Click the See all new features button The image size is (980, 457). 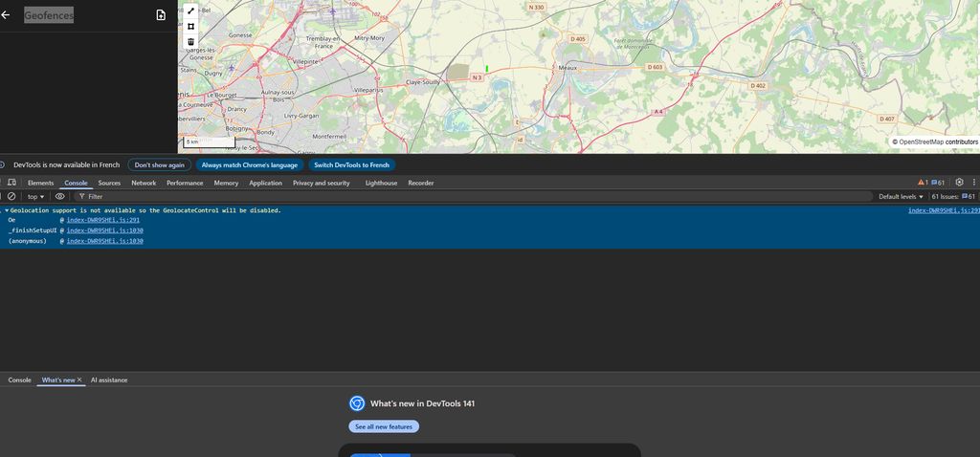[x=383, y=426]
